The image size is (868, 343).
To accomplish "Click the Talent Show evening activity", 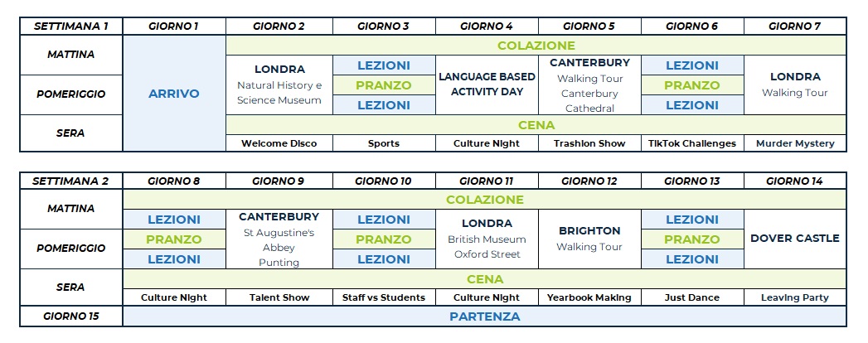I will point(279,297).
